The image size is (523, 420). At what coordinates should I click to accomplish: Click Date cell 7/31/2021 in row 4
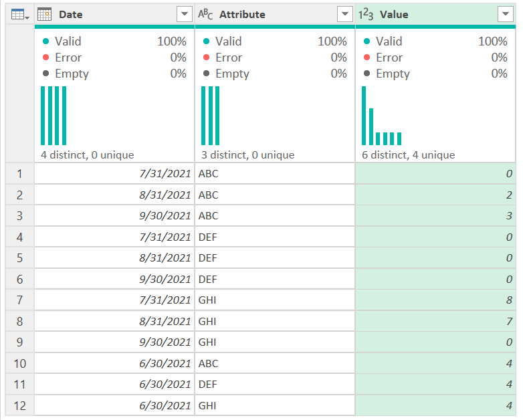(114, 237)
